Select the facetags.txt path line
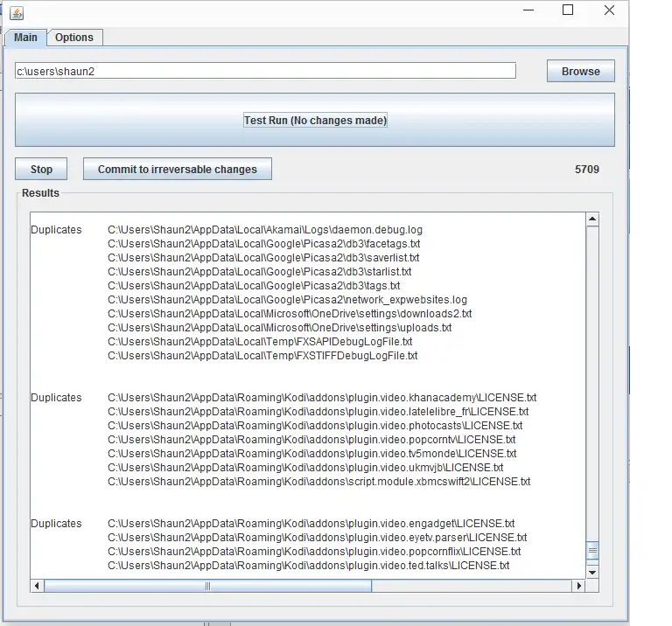Screen dimensions: 672x626 point(264,244)
